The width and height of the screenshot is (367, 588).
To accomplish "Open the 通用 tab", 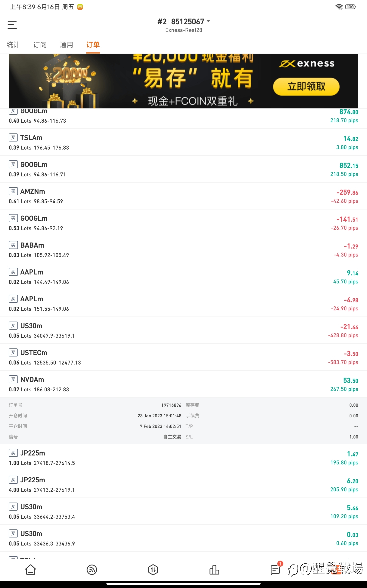I will 67,45.
